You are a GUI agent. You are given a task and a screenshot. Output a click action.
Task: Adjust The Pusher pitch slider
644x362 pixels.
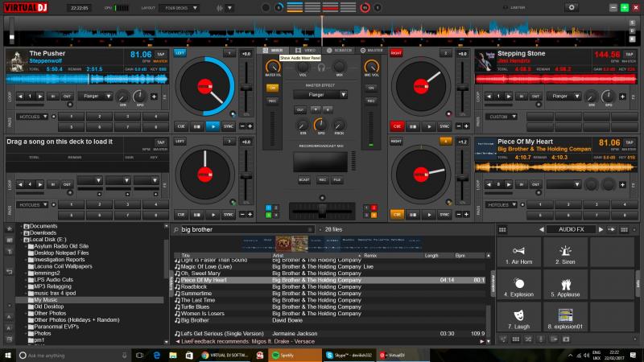pos(246,88)
